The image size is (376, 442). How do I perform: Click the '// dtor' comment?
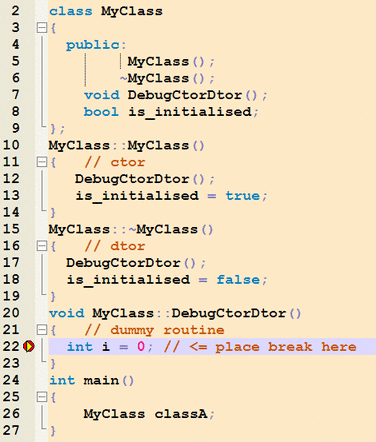pyautogui.click(x=115, y=246)
